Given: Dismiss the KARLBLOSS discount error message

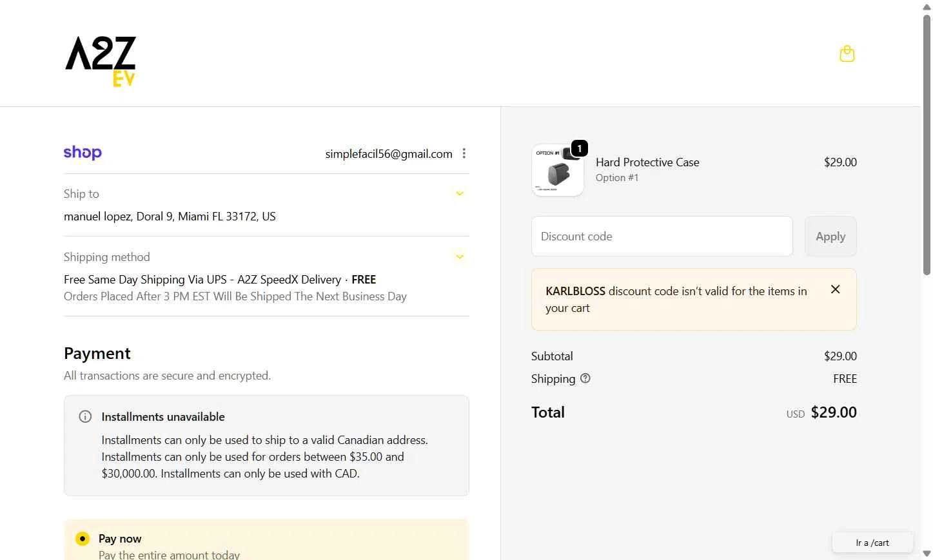Looking at the screenshot, I should (x=835, y=289).
